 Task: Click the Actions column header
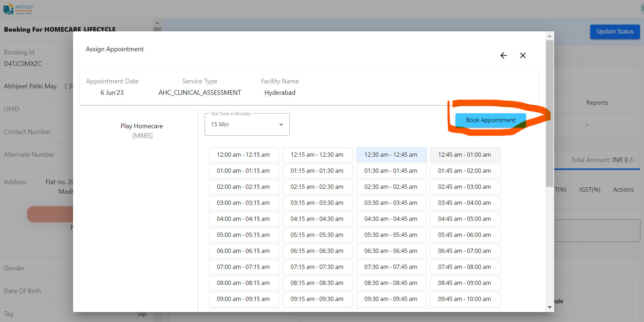(623, 190)
